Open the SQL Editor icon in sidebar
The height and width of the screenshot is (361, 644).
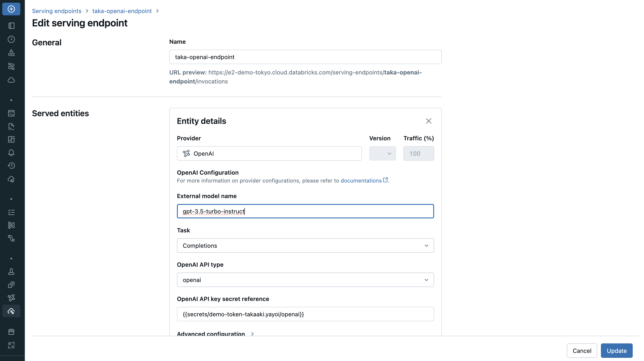11,113
